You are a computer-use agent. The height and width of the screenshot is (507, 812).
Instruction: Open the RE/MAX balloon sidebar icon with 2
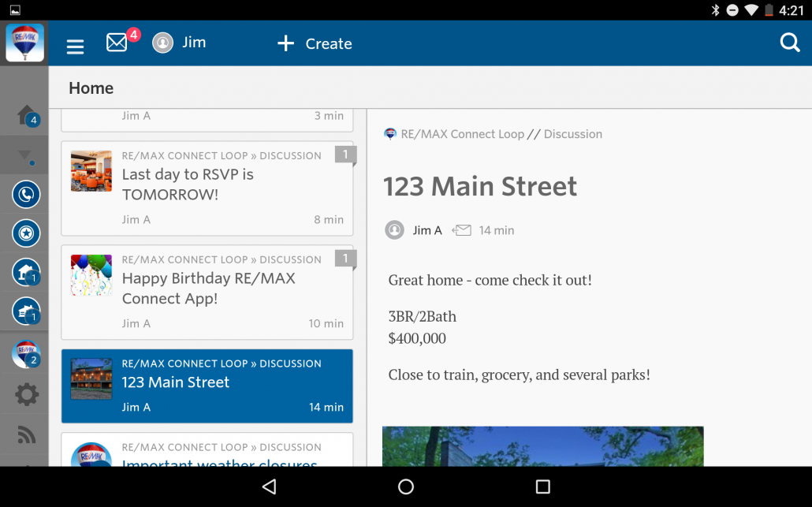click(26, 354)
